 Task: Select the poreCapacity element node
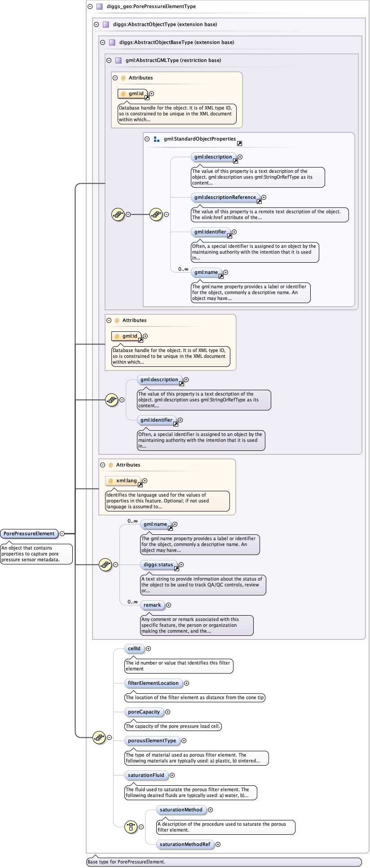[x=144, y=712]
